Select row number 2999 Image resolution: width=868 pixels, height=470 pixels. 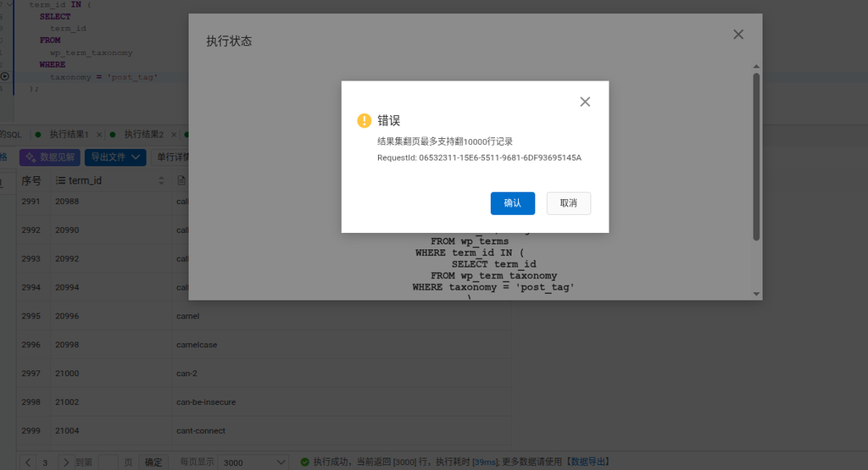[31, 431]
